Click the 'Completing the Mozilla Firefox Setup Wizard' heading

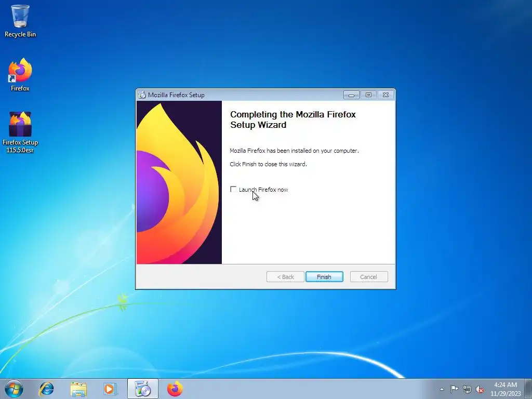(x=293, y=119)
